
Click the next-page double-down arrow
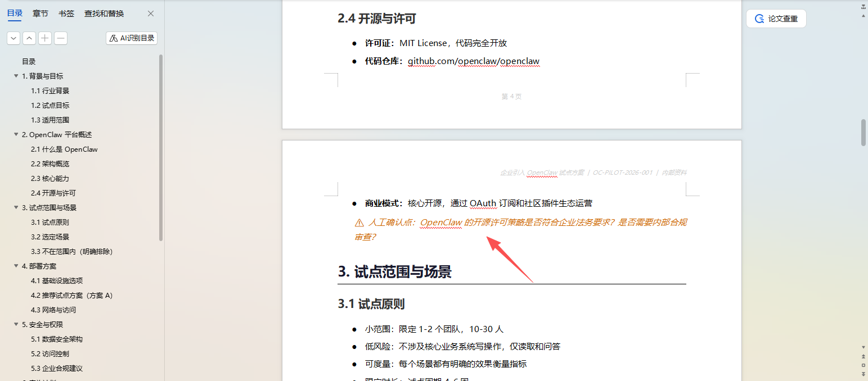click(x=863, y=374)
